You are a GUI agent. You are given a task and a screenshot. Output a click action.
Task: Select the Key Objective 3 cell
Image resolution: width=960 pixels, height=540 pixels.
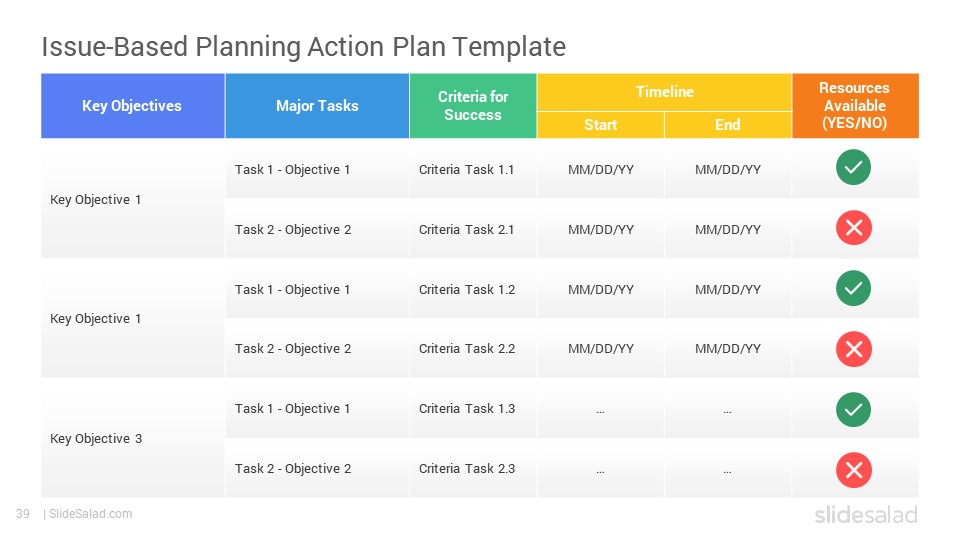point(133,438)
